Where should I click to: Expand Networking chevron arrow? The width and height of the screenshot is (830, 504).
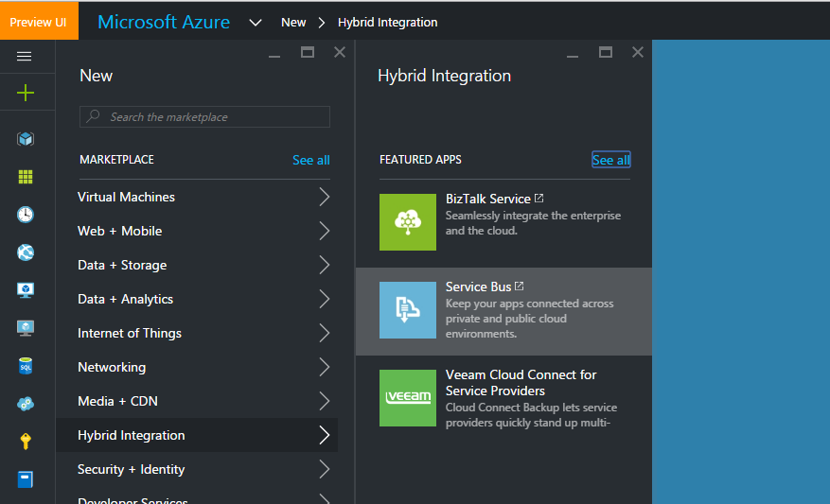(x=325, y=367)
